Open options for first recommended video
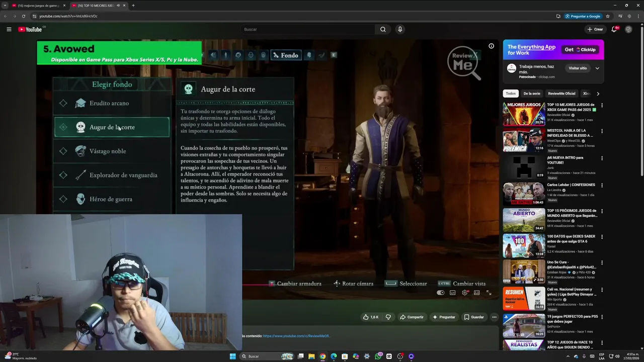This screenshot has width=644, height=362. [x=602, y=106]
